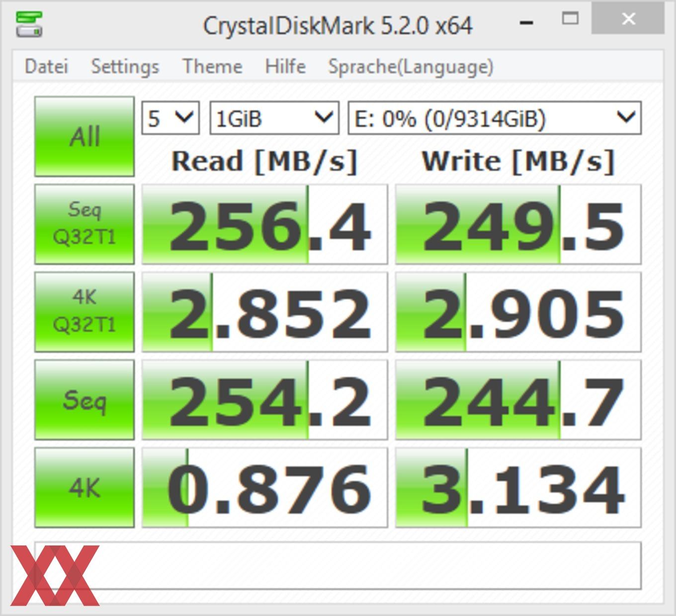676x616 pixels.
Task: Start the 4K Q32T1 test
Action: point(84,312)
